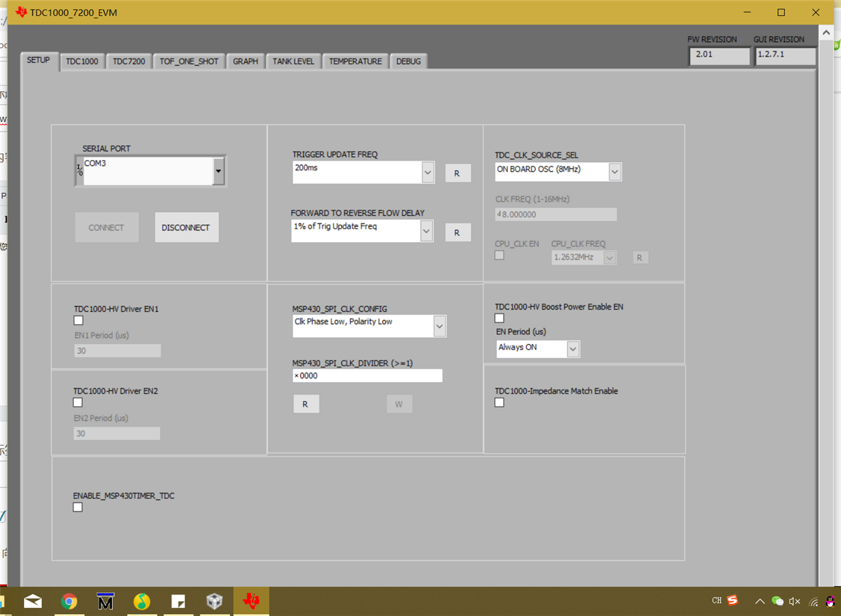Open the Mail app on taskbar
The width and height of the screenshot is (841, 616).
(32, 602)
